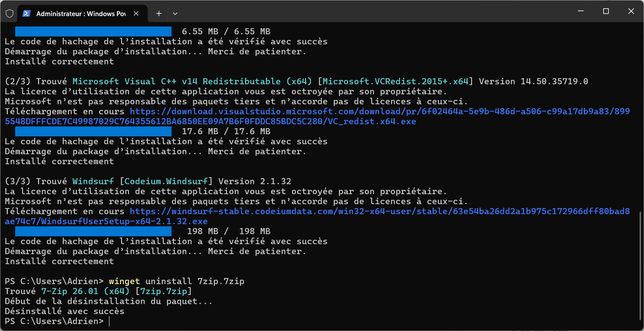
Task: Click the package ID "Microsoft.VCRedist.2015+.x64"
Action: point(396,81)
